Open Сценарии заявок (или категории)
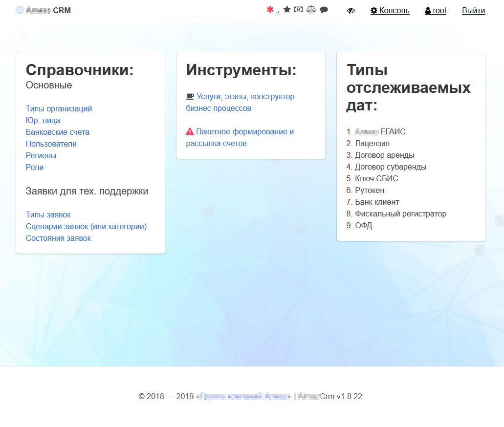504x427 pixels. [86, 226]
